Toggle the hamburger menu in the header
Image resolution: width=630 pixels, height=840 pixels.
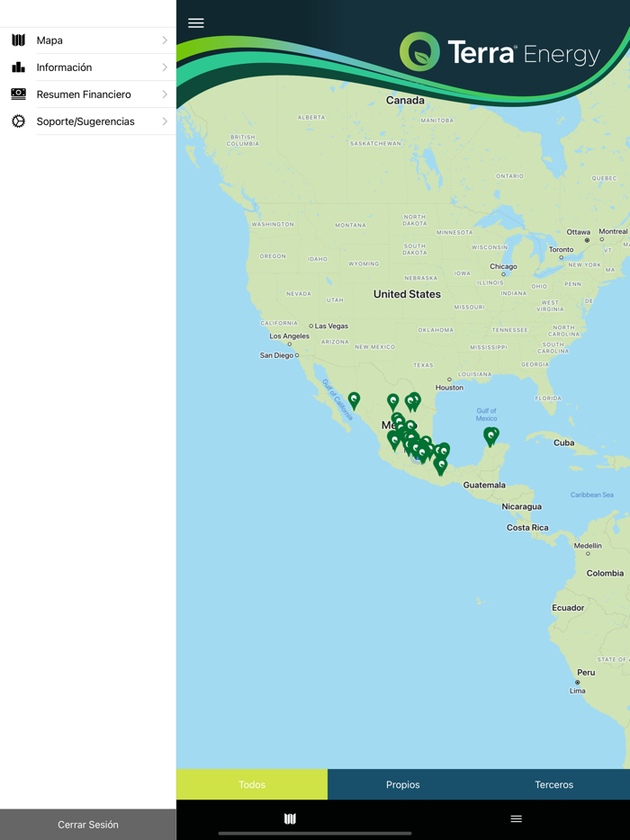(x=196, y=22)
